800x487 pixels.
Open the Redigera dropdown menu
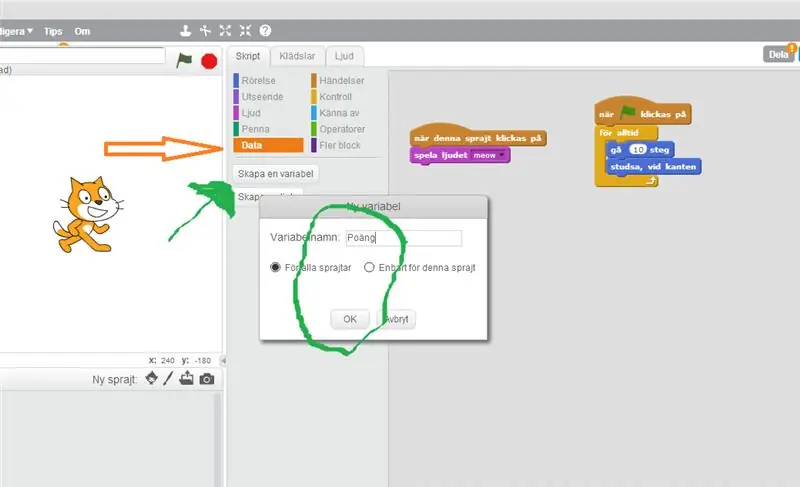[x=16, y=32]
